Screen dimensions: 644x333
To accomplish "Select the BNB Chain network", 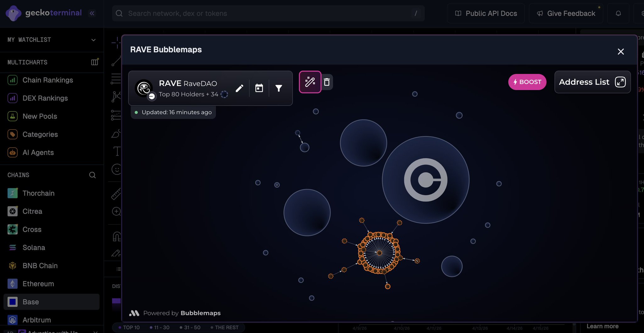I will [52, 266].
